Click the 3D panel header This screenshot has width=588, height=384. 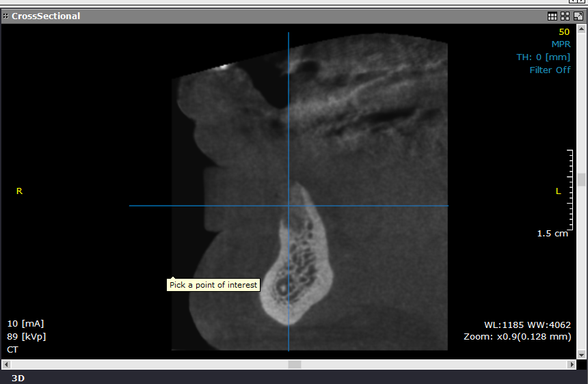18,378
